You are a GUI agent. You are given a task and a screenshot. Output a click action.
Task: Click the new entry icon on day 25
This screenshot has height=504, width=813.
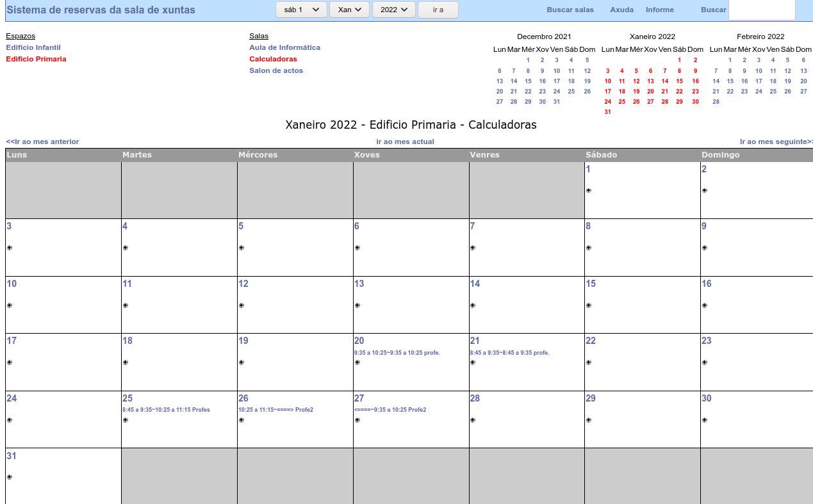pos(125,420)
